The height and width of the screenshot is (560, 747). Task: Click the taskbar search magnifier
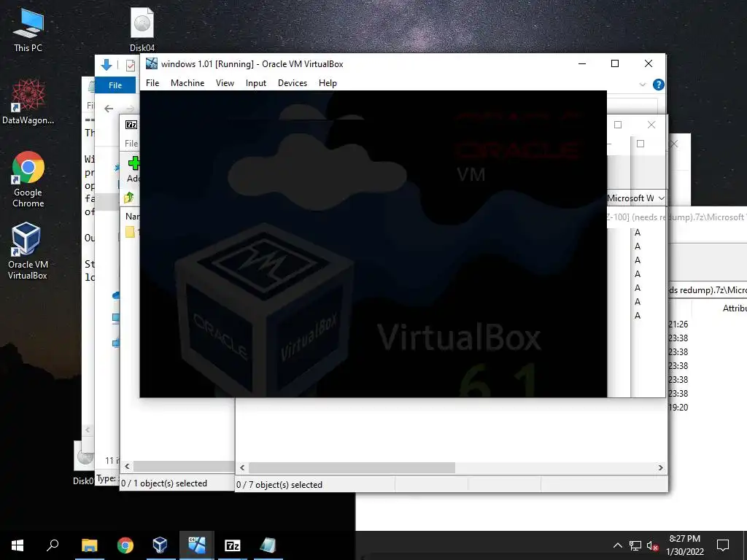point(53,545)
